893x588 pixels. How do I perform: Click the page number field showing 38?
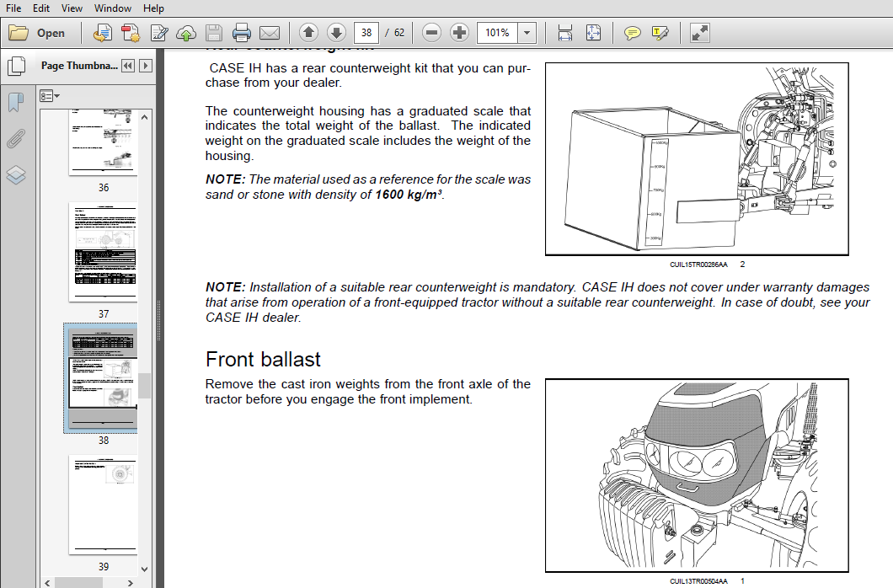366,33
